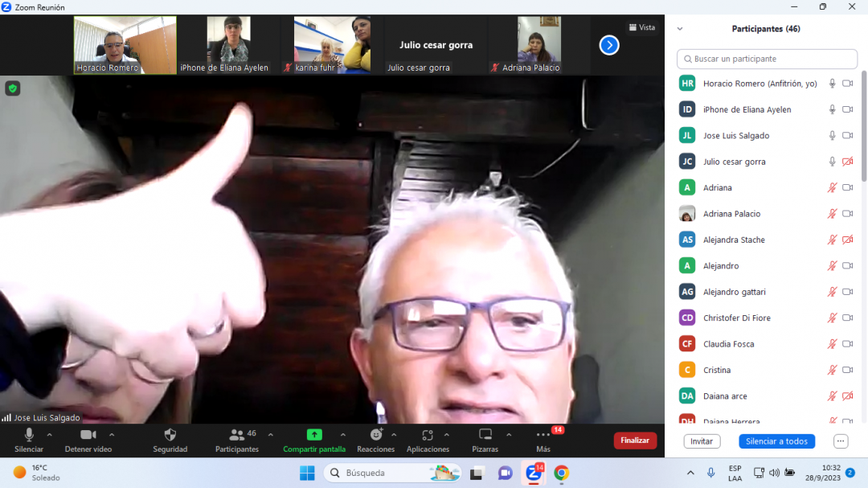Mute iPhone de Eliana Ayelen's microphone
Screen dimensions: 868x488
832,109
